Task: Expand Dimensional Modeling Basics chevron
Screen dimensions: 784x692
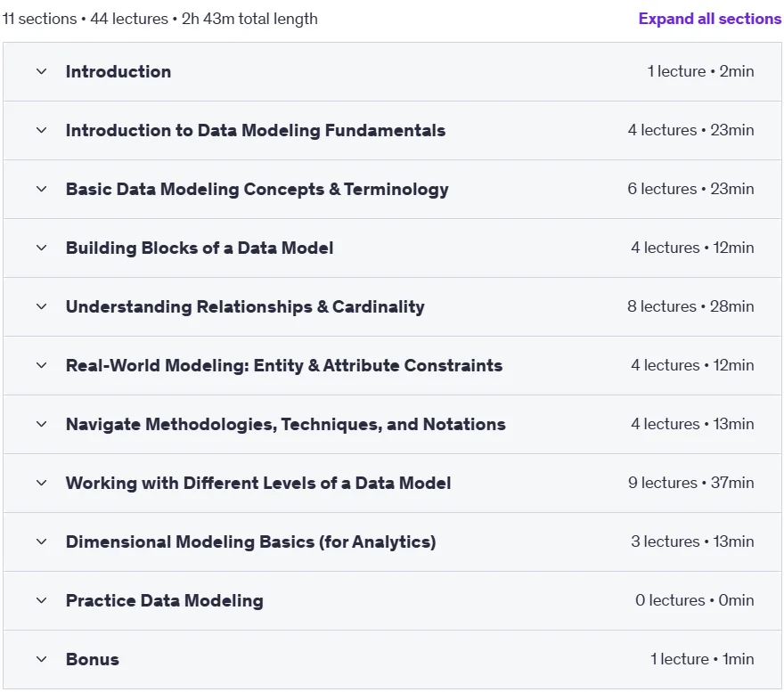Action: pyautogui.click(x=42, y=541)
